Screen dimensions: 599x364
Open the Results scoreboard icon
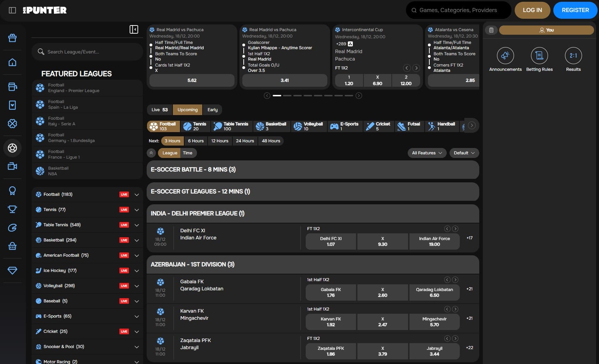573,56
